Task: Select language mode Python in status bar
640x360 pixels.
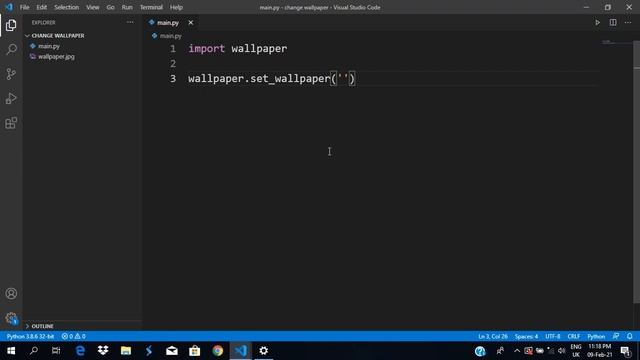Action: tap(596, 336)
